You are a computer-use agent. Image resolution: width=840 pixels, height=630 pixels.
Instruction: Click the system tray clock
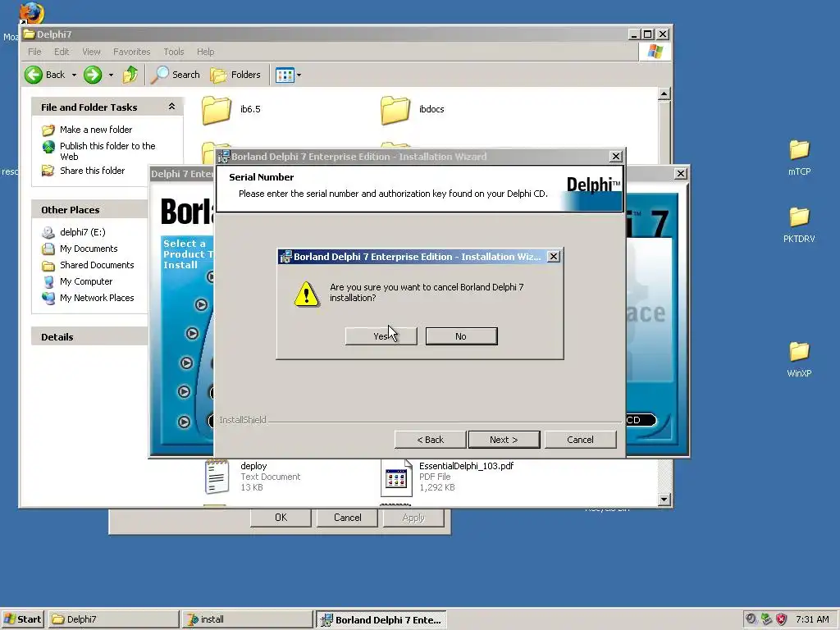pyautogui.click(x=812, y=619)
